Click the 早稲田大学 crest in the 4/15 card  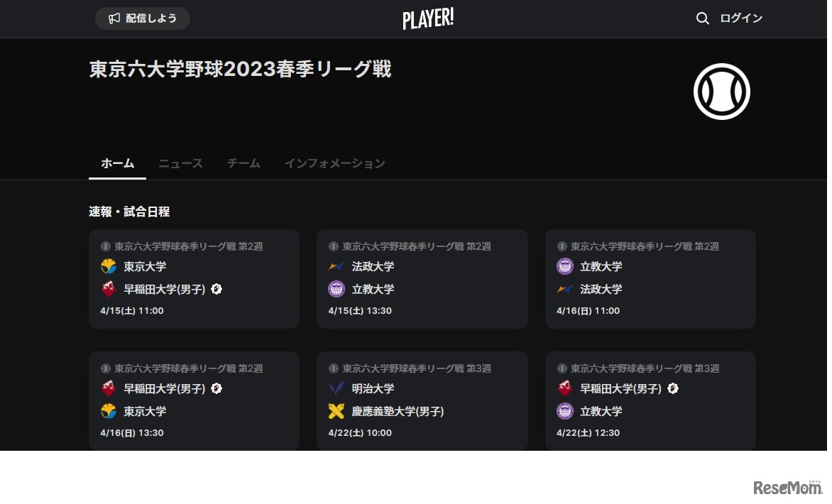pos(108,289)
